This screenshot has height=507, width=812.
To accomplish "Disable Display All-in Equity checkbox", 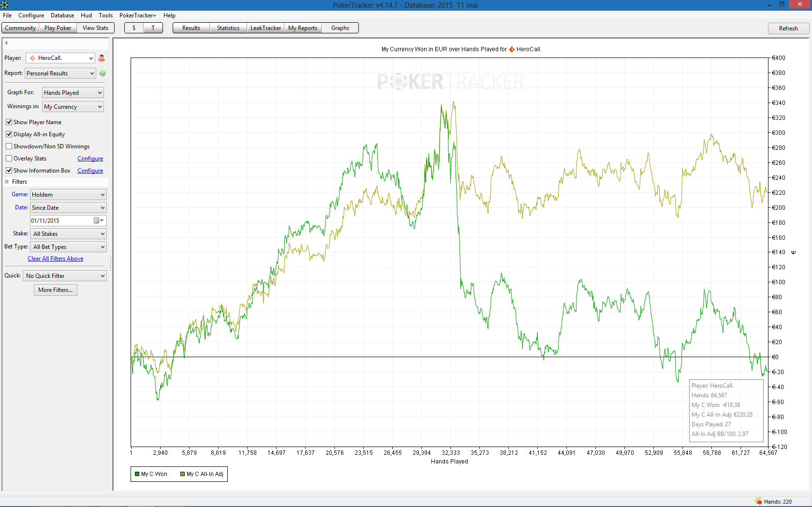I will tap(9, 134).
